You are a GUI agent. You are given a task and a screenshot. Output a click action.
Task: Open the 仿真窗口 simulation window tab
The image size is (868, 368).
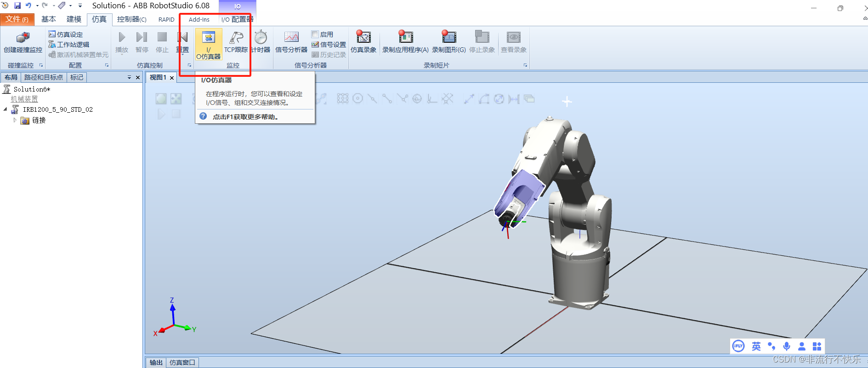tap(182, 362)
